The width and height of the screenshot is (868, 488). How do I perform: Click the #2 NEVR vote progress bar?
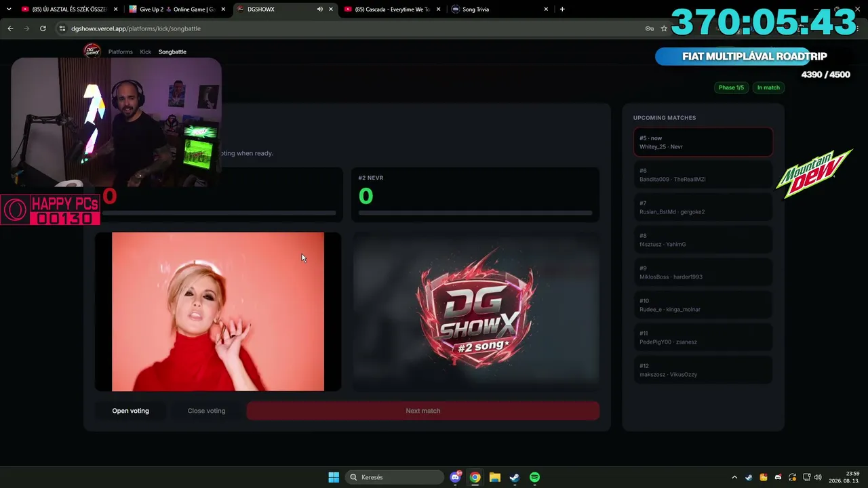coord(475,213)
